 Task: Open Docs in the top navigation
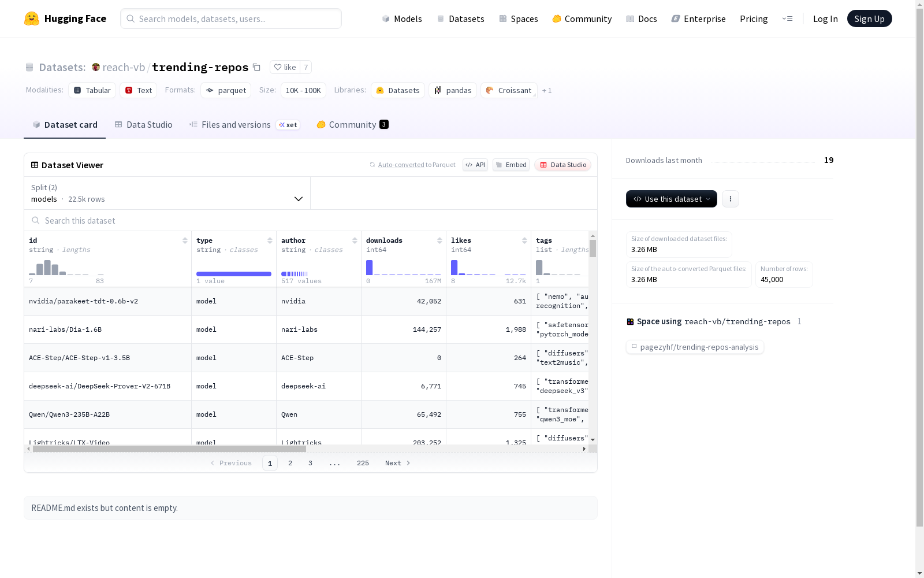coord(642,18)
